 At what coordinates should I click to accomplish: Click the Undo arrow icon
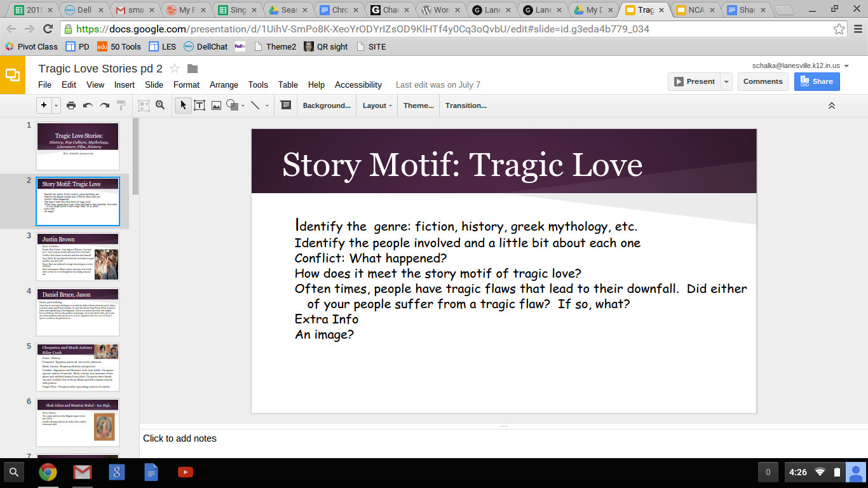click(88, 105)
